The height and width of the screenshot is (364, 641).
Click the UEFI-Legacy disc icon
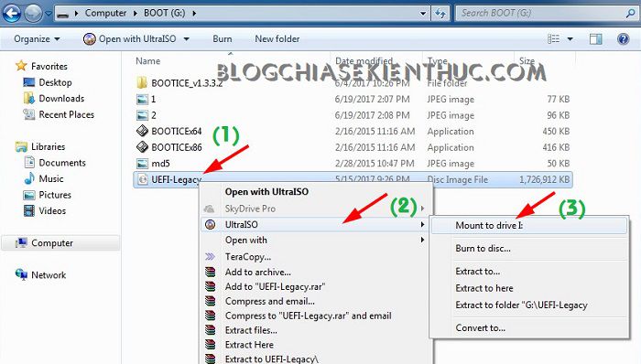pos(142,179)
